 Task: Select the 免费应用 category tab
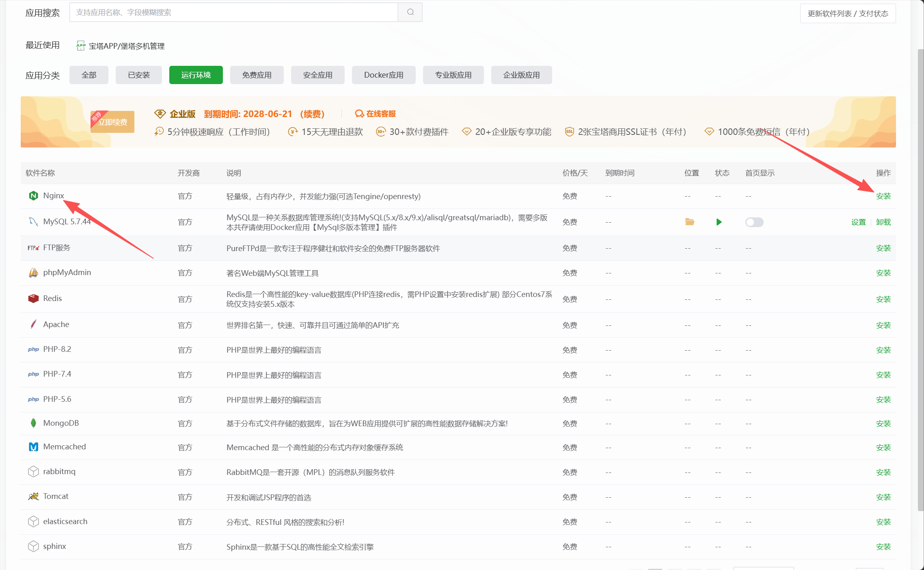tap(257, 75)
